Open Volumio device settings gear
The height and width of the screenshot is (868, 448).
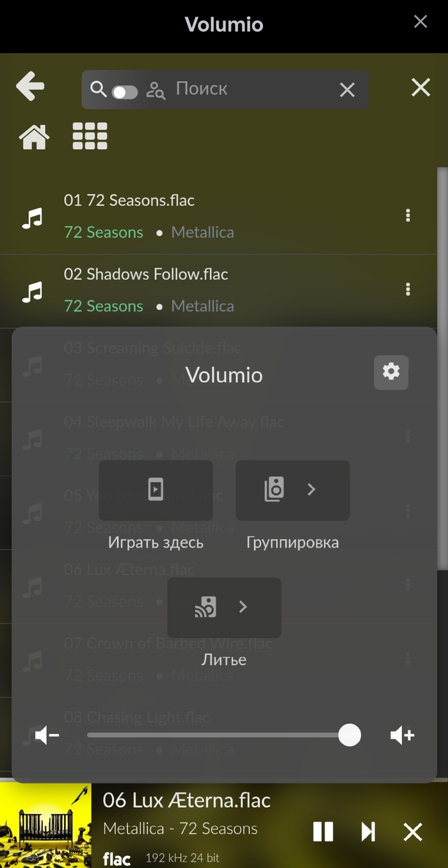[x=391, y=371]
